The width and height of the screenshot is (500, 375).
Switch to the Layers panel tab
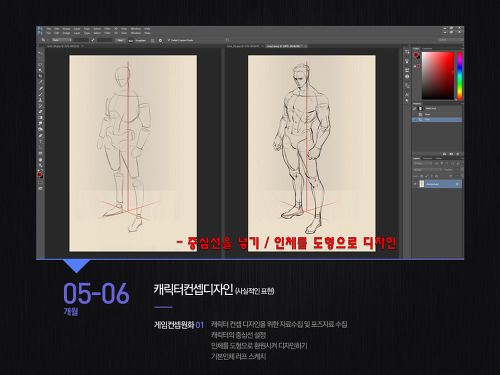[x=417, y=158]
